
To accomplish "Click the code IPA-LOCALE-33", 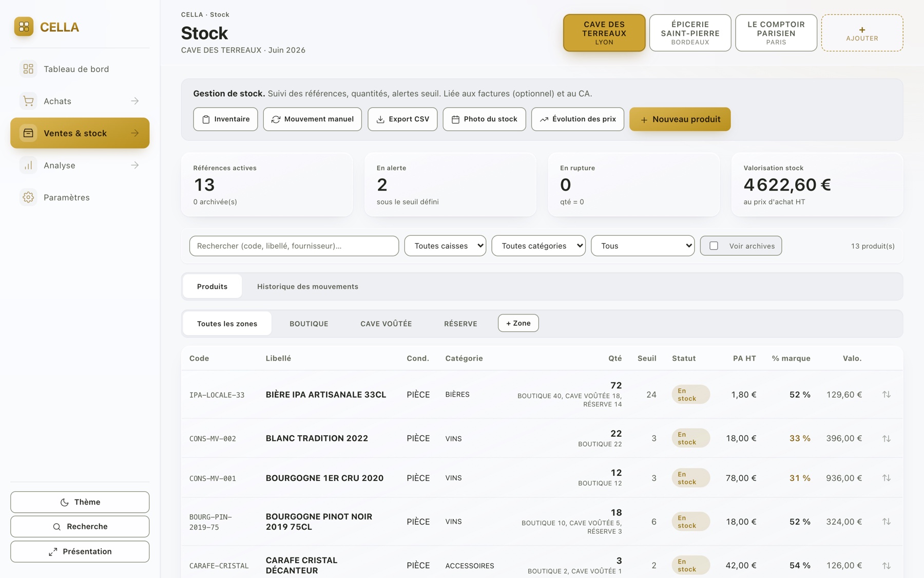I will (x=217, y=395).
